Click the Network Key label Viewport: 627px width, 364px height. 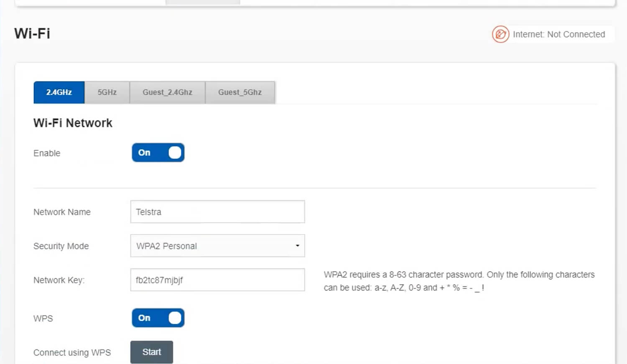point(59,280)
